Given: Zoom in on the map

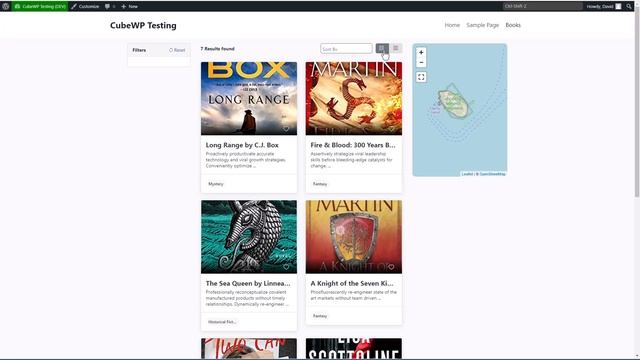Looking at the screenshot, I should point(421,52).
